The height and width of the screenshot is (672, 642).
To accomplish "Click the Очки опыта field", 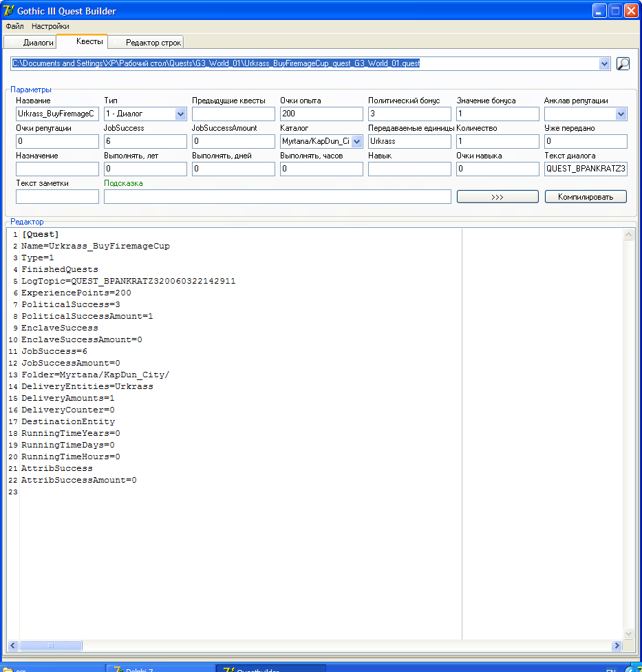I will [x=321, y=114].
